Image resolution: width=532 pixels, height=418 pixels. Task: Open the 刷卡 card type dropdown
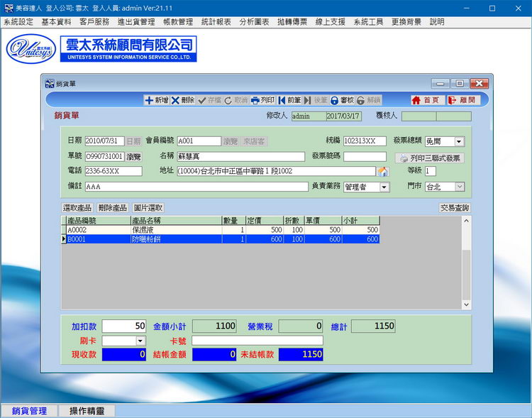coord(140,341)
